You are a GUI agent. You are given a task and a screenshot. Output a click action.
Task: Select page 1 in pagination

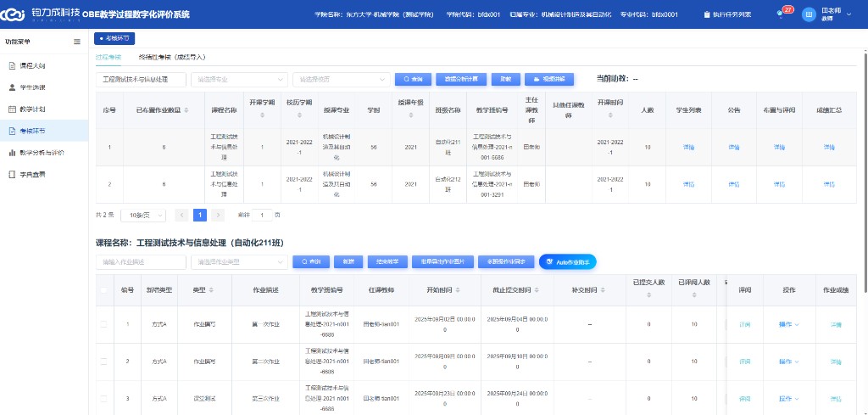tap(200, 215)
